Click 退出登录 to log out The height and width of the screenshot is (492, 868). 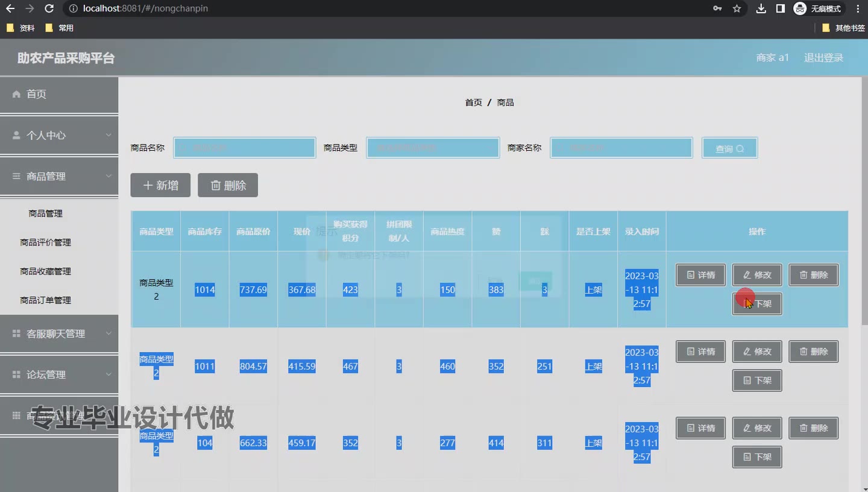pyautogui.click(x=823, y=58)
